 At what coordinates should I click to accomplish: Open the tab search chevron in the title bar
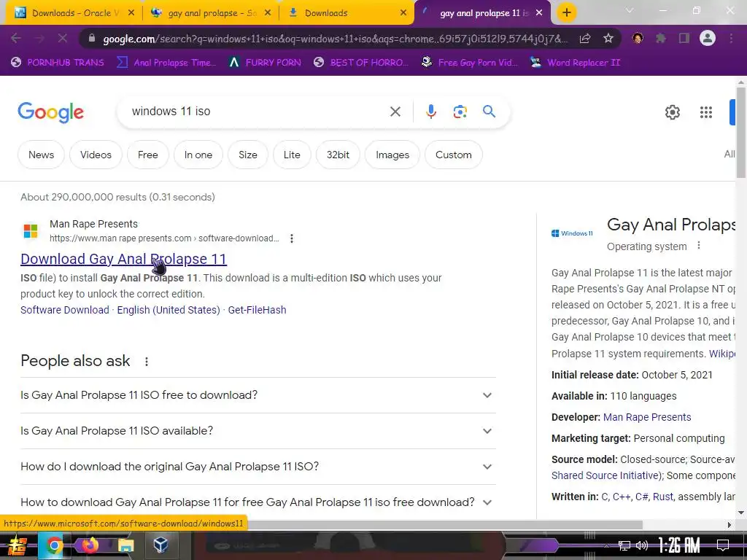point(630,10)
